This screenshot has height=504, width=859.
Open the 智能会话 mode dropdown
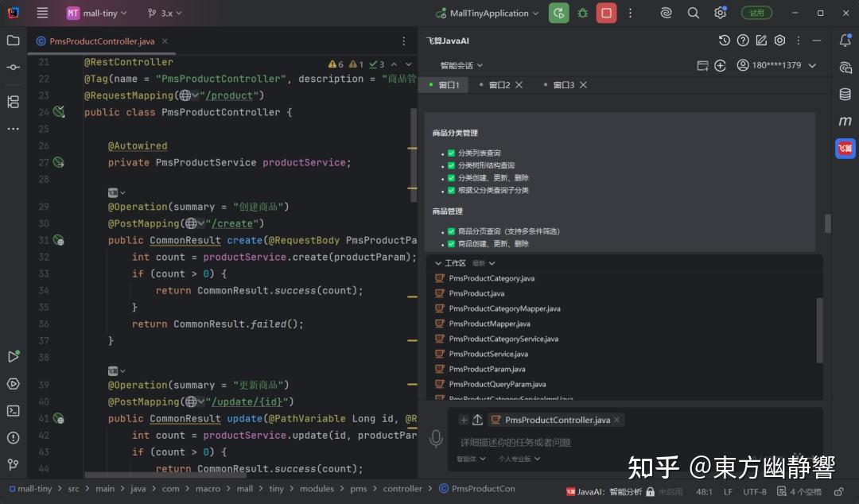click(x=461, y=65)
